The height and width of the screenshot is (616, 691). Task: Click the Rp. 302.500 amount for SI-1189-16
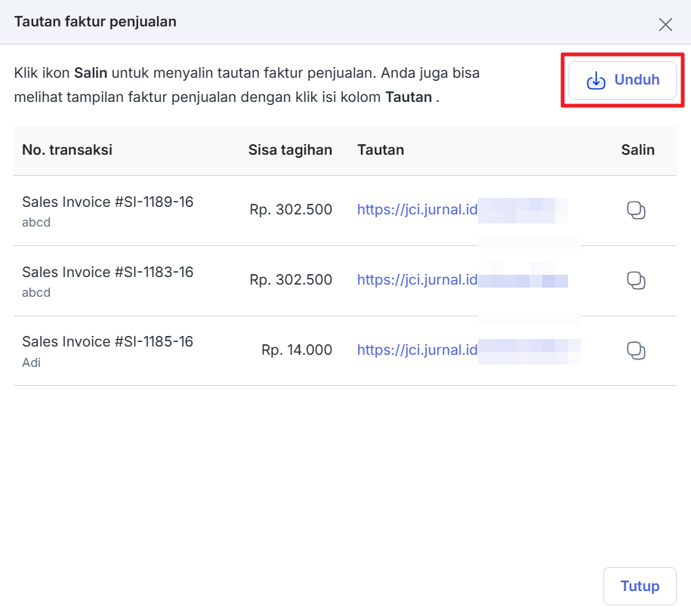[291, 210]
